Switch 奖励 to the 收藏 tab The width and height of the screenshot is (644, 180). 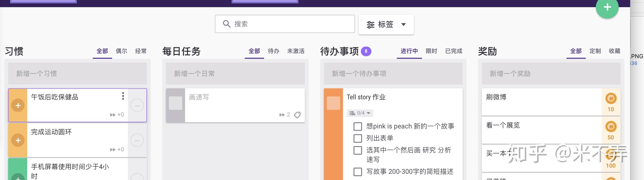click(614, 51)
